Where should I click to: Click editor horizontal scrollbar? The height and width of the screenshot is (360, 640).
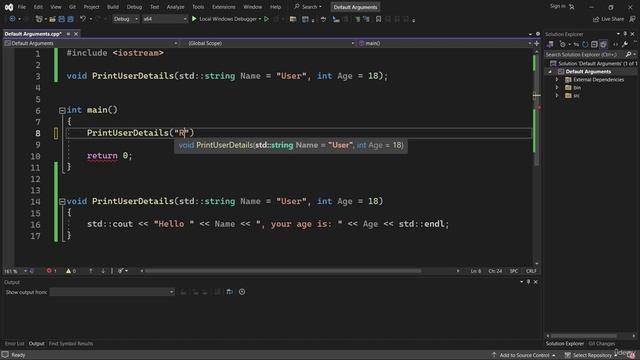pyautogui.click(x=282, y=271)
